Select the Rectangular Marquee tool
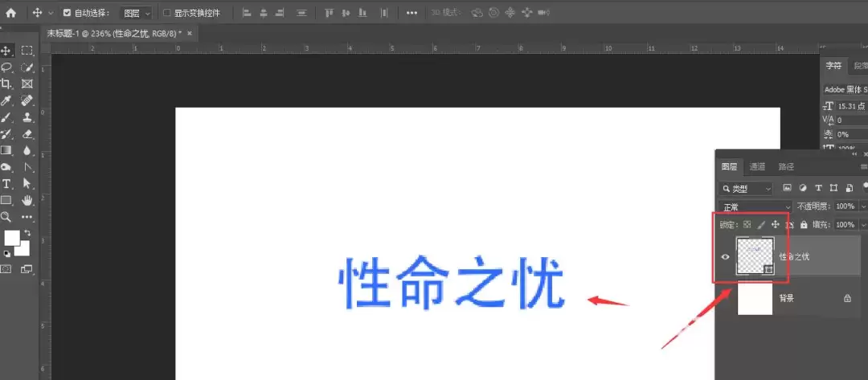This screenshot has height=380, width=868. pyautogui.click(x=27, y=51)
